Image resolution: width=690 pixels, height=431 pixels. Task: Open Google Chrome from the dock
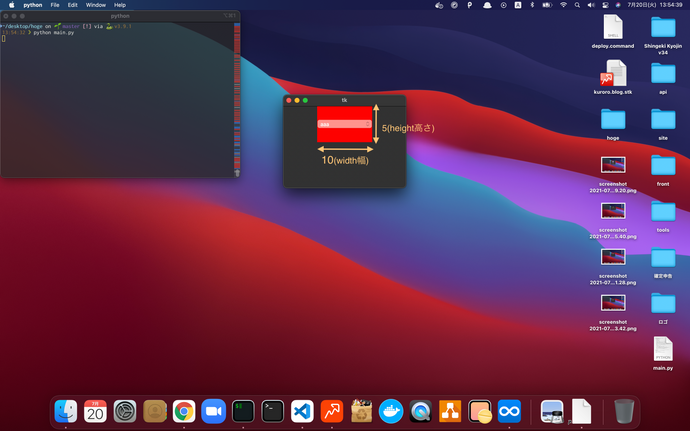coord(183,410)
